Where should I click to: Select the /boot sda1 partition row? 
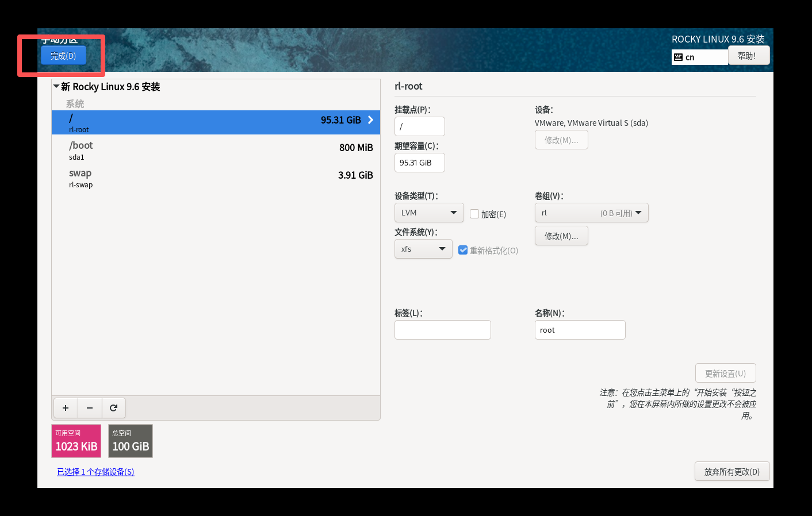coord(216,150)
